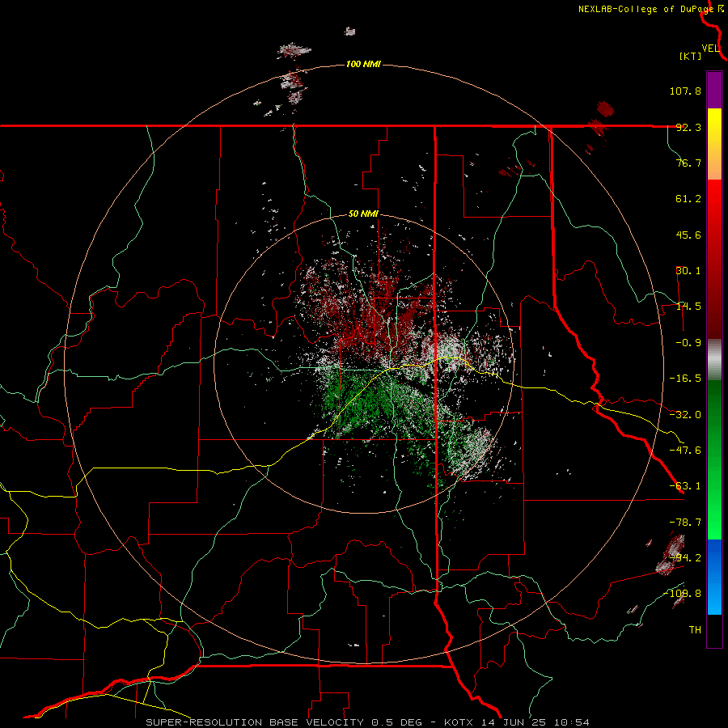
Task: Pick the yellow-orange color bar segment
Action: tap(714, 144)
